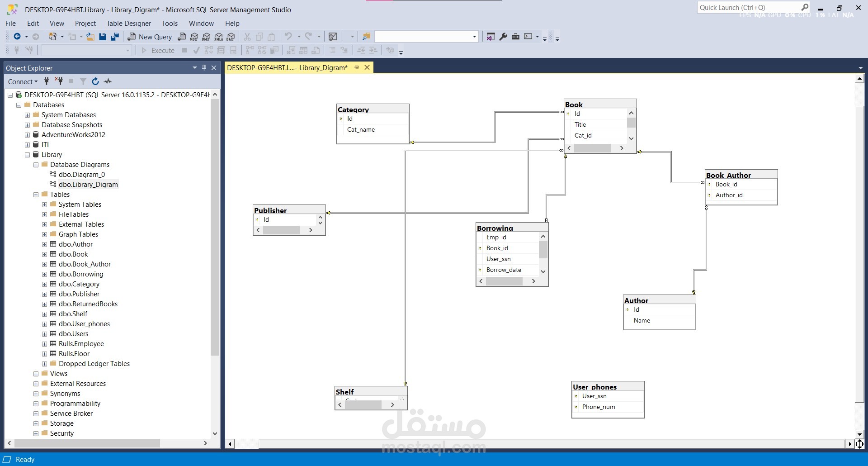Click the Database Engine Query icon

point(182,37)
